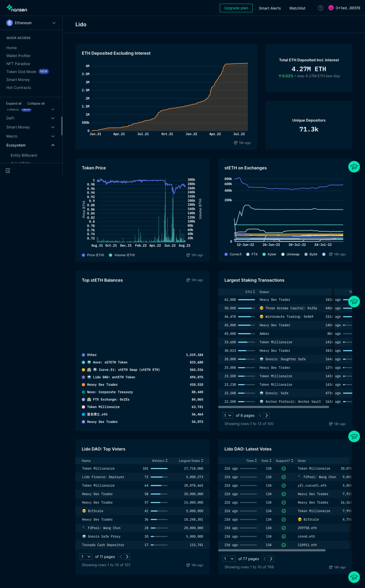Viewport: 365px width, 588px height.
Task: Open the help question mark icon
Action: [321, 8]
